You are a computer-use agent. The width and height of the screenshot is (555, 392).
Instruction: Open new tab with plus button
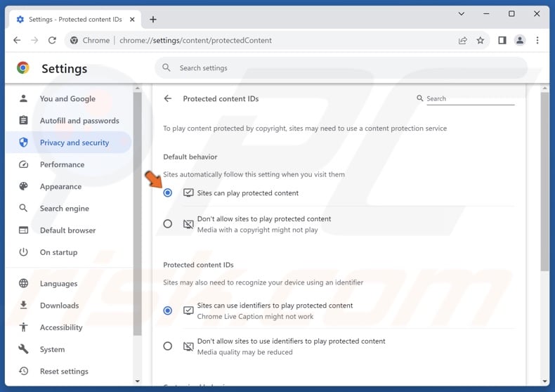pos(153,20)
